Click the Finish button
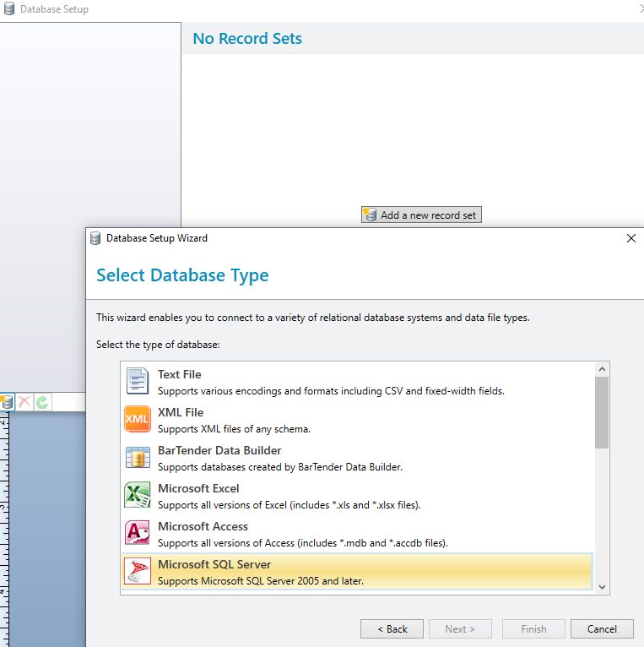The height and width of the screenshot is (647, 644). coord(533,629)
